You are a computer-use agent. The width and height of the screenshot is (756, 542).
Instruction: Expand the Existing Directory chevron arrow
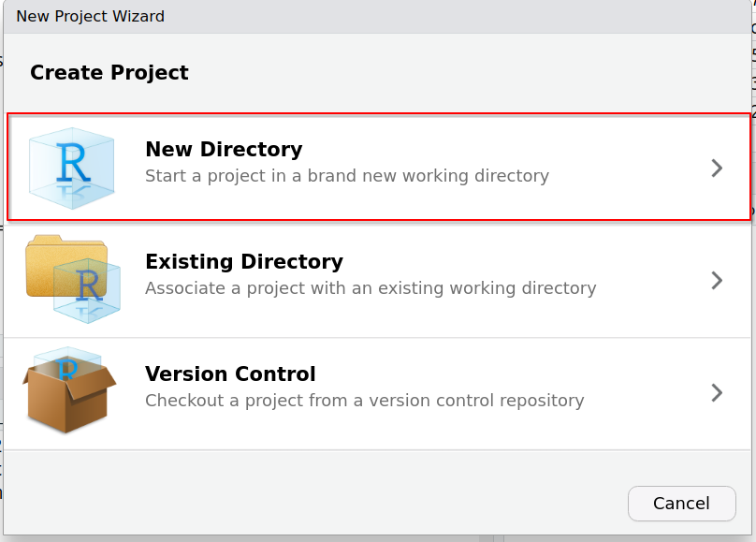point(717,280)
